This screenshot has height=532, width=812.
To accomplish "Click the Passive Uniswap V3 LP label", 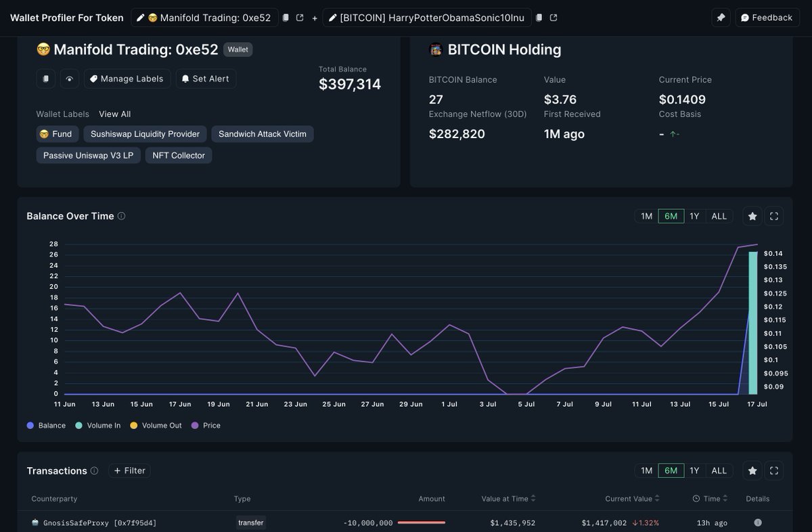I will 88,156.
